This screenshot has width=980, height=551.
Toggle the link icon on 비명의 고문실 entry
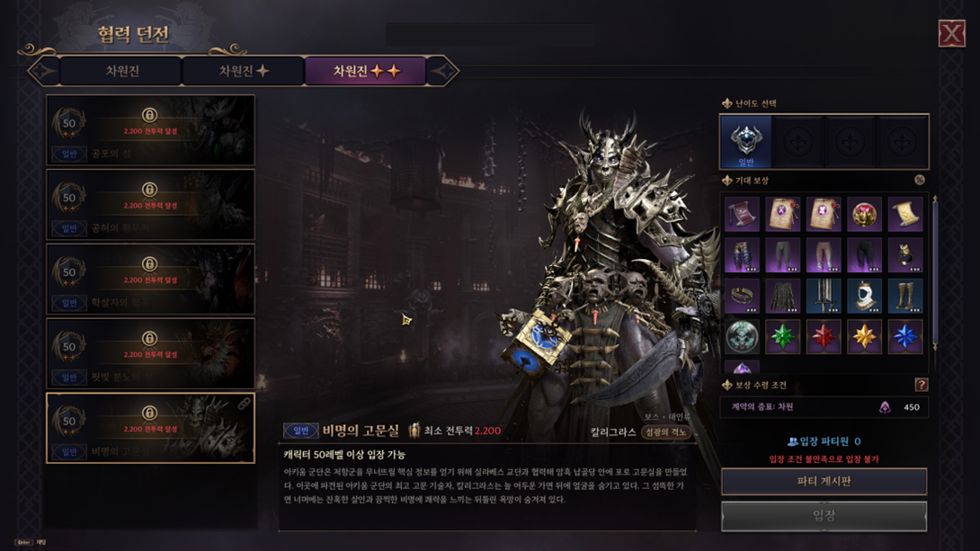point(244,404)
